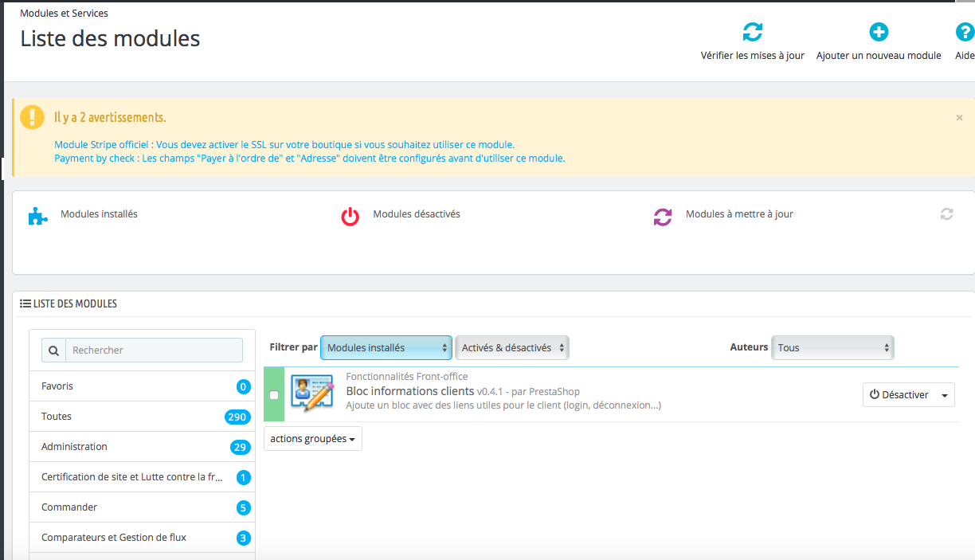Select the Commander category
Viewport: 975px width, 560px height.
[x=142, y=507]
